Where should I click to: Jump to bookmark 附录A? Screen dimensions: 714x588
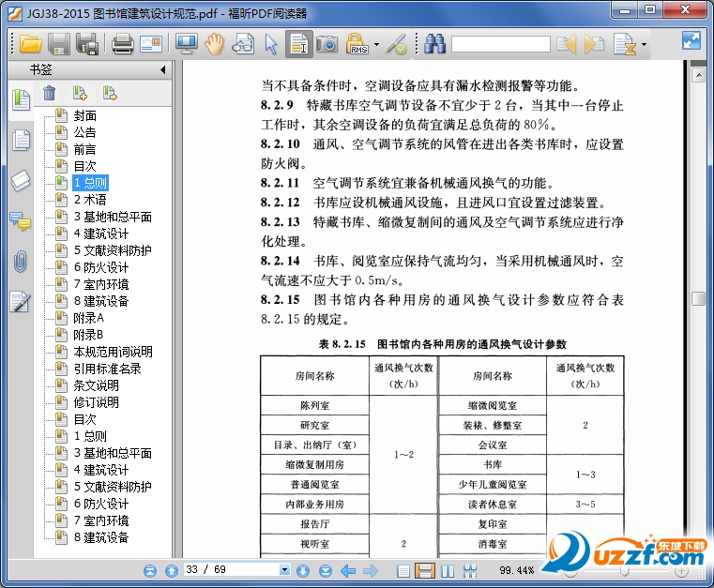pyautogui.click(x=89, y=318)
